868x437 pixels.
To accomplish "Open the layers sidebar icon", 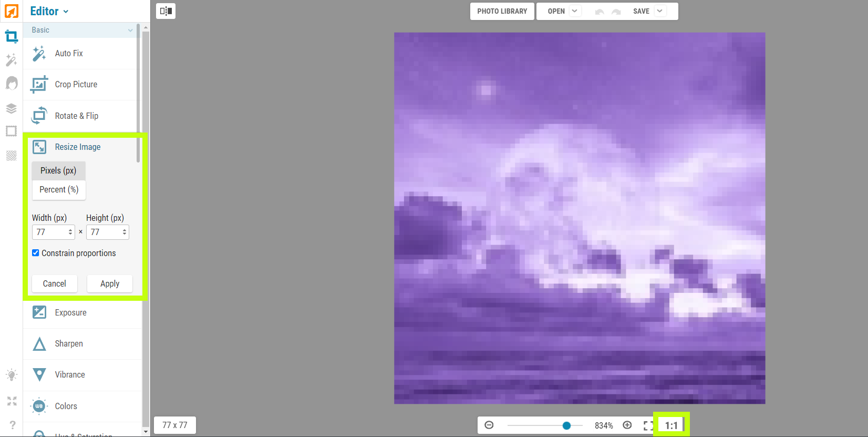I will 11,108.
